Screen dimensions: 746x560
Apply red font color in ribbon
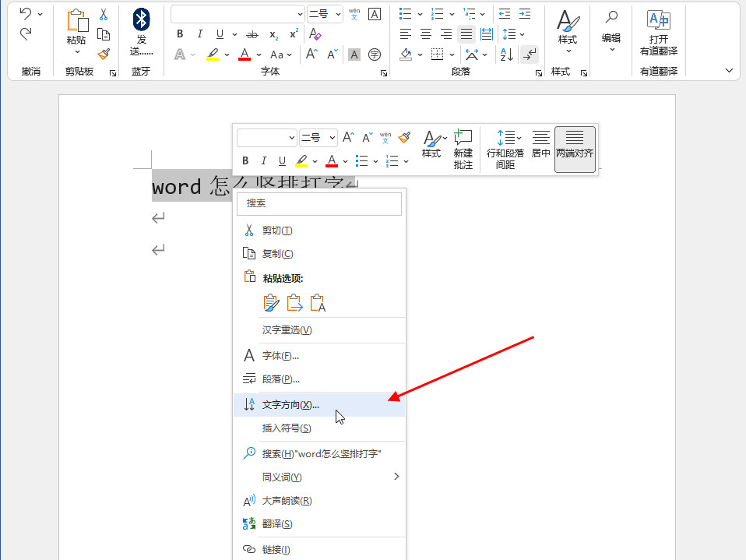[245, 55]
